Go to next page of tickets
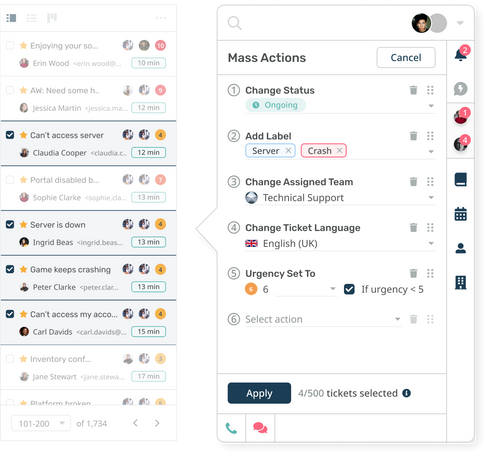488x455 pixels. point(157,423)
